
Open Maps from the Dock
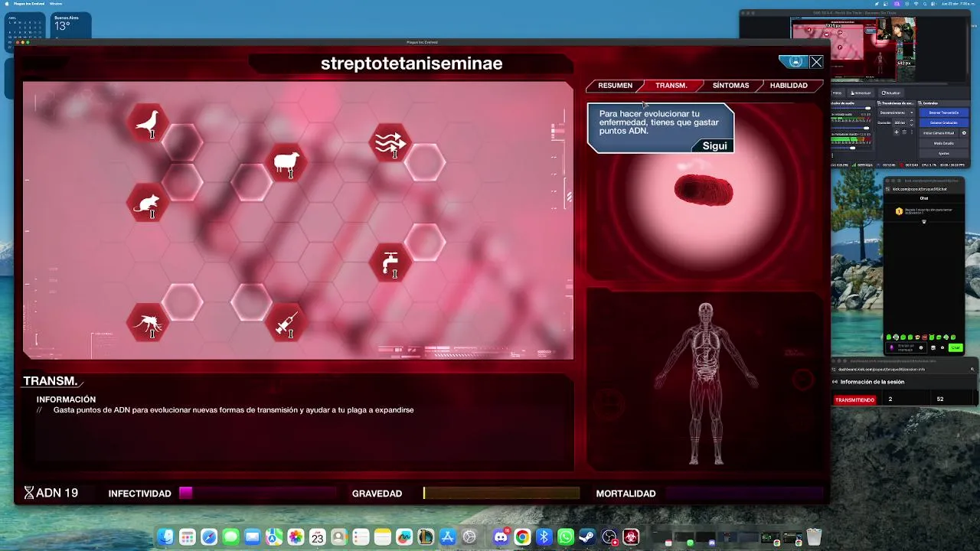coord(273,537)
